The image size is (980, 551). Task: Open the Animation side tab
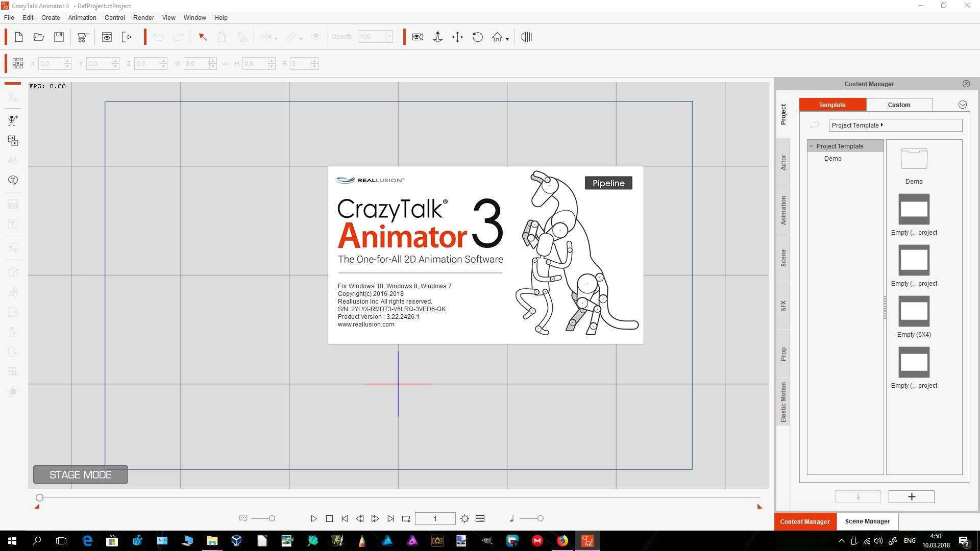(x=783, y=210)
